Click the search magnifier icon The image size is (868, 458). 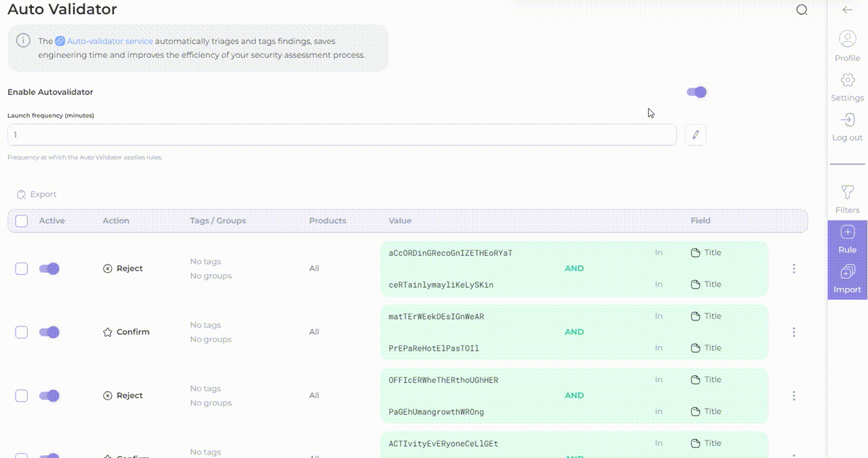[802, 10]
